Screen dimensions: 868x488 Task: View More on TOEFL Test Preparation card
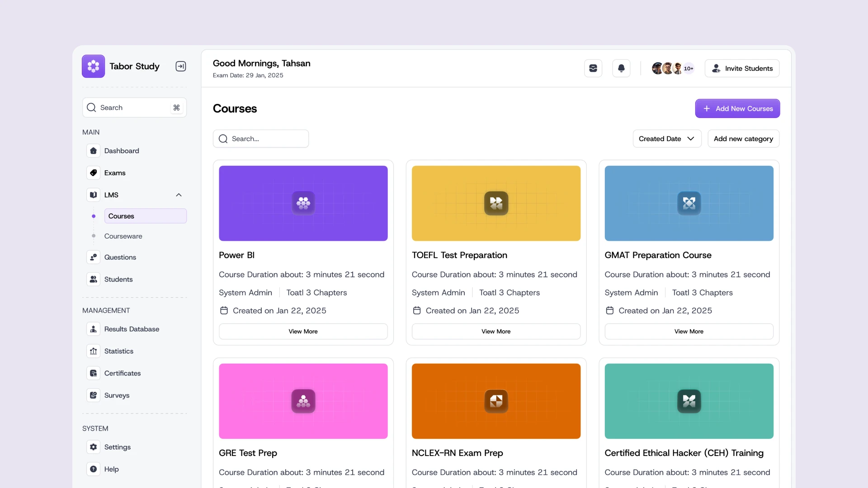[496, 331]
